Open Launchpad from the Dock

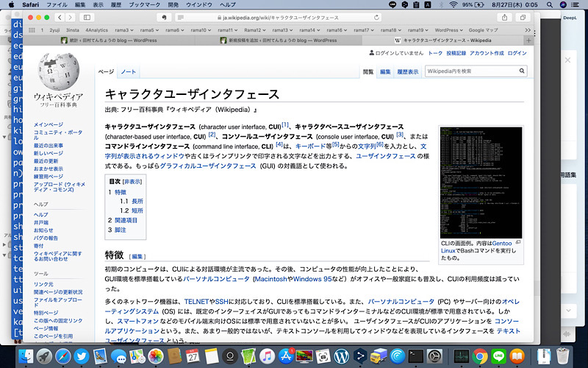coord(44,356)
